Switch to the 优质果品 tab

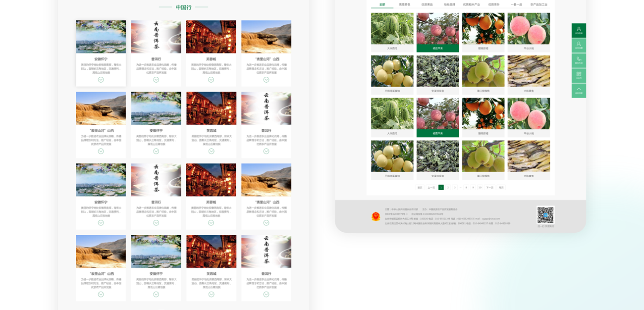[427, 4]
